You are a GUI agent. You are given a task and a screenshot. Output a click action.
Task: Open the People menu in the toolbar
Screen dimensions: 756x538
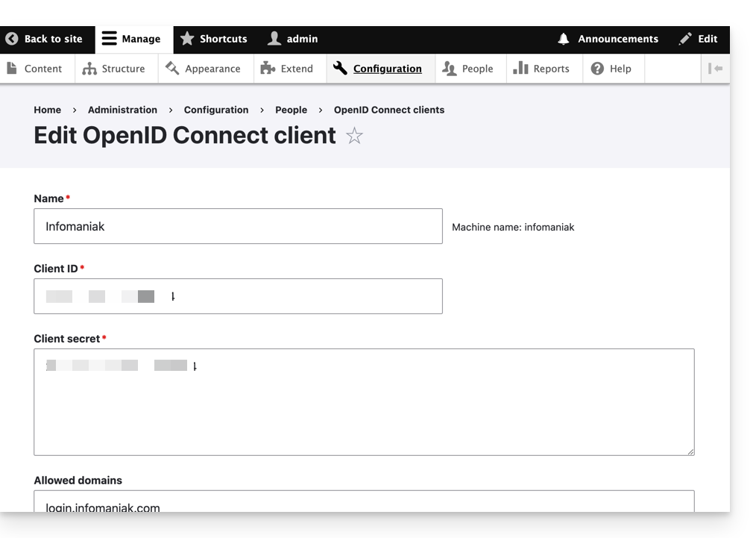pyautogui.click(x=470, y=69)
